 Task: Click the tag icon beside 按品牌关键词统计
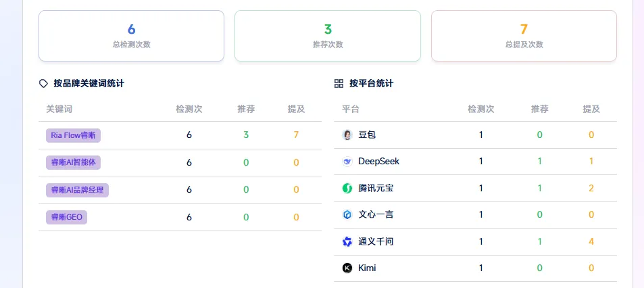pyautogui.click(x=43, y=84)
